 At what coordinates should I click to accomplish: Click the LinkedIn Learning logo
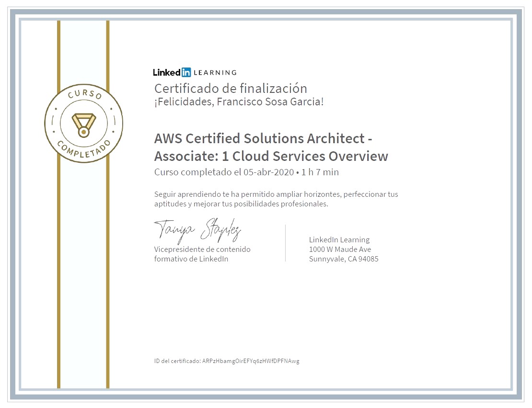pos(195,72)
